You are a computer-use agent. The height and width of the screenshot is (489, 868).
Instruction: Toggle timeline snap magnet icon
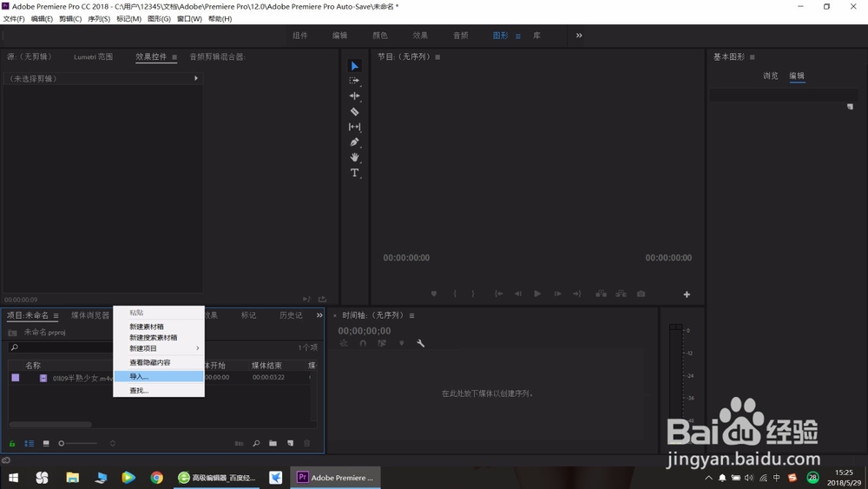click(x=363, y=343)
